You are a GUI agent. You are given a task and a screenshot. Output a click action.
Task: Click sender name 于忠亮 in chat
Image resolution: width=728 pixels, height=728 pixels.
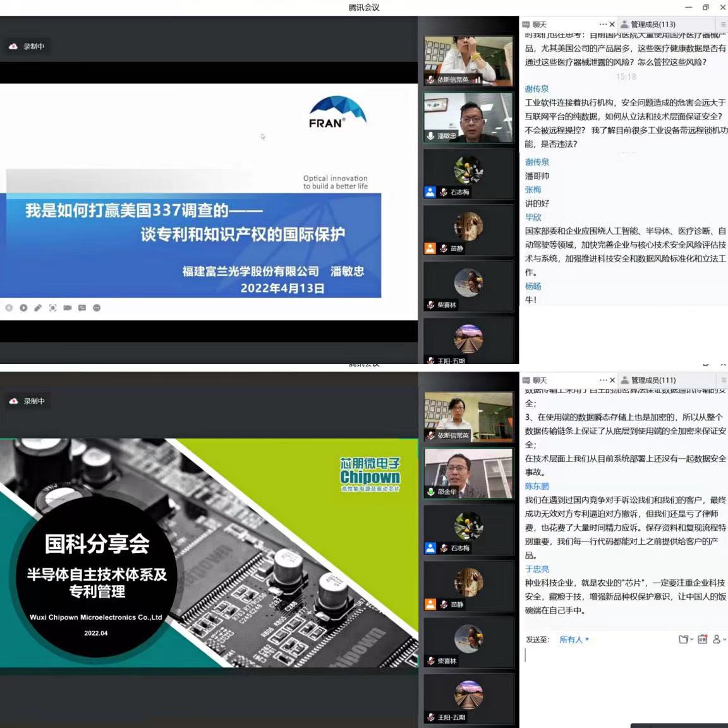pos(537,569)
